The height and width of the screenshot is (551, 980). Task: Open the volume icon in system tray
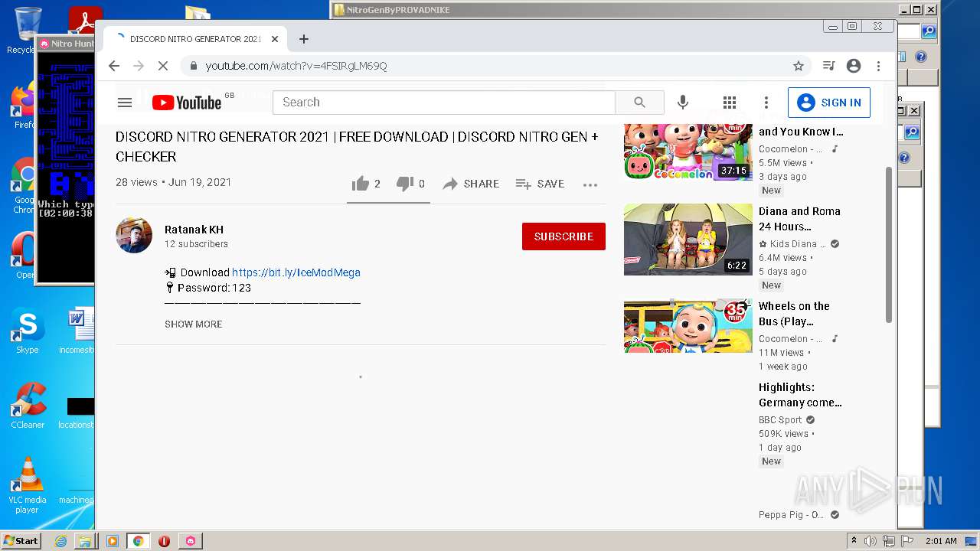pyautogui.click(x=871, y=541)
